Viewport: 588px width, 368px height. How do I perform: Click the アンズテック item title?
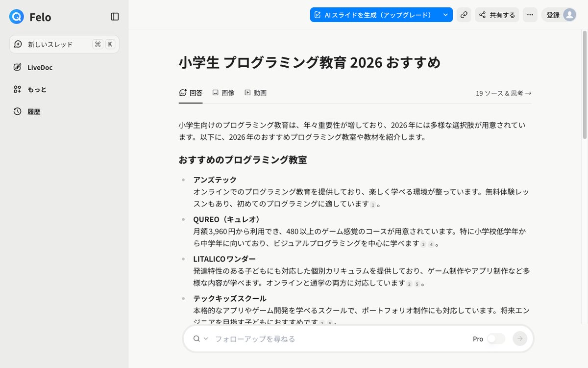tap(215, 180)
